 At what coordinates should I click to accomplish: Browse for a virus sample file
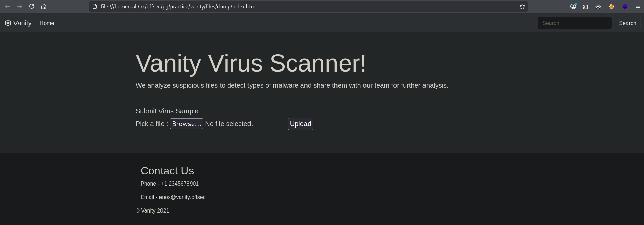click(186, 124)
